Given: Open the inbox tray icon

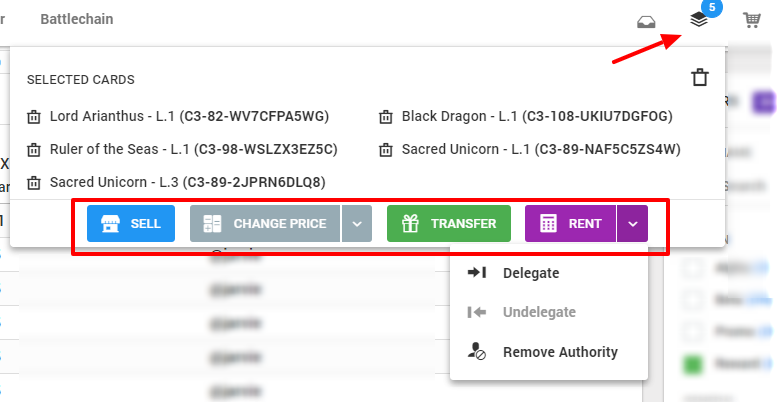Looking at the screenshot, I should [646, 22].
